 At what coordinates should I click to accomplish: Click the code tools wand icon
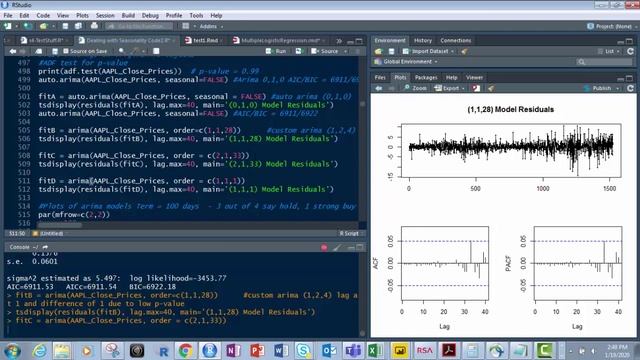tap(134, 51)
